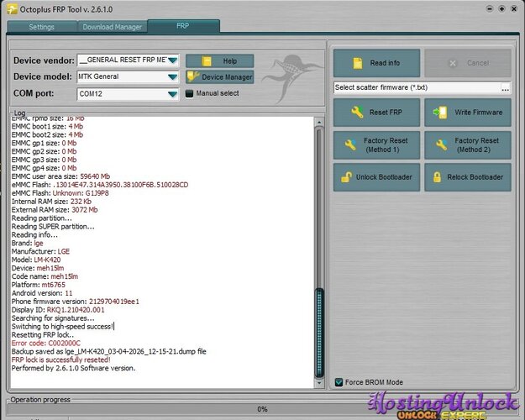Image resolution: width=525 pixels, height=420 pixels.
Task: Enable the Manual select checkbox
Action: pyautogui.click(x=190, y=93)
